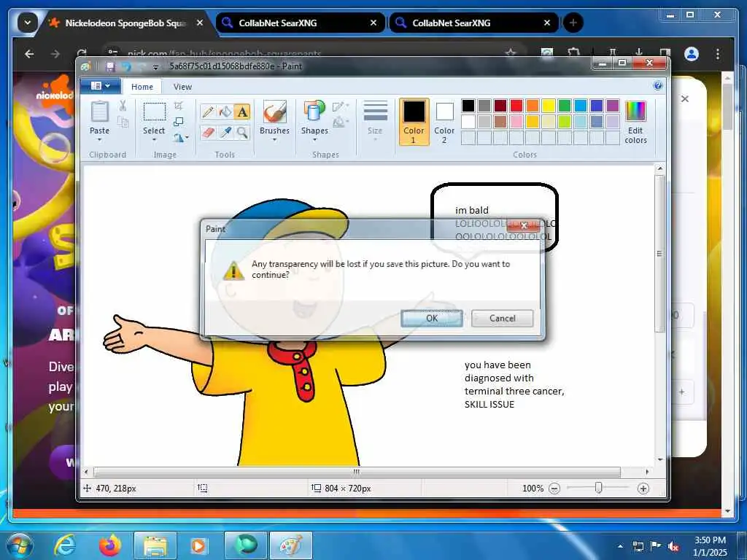Image resolution: width=747 pixels, height=560 pixels.
Task: Open Windows Media Player on taskbar
Action: point(199,545)
